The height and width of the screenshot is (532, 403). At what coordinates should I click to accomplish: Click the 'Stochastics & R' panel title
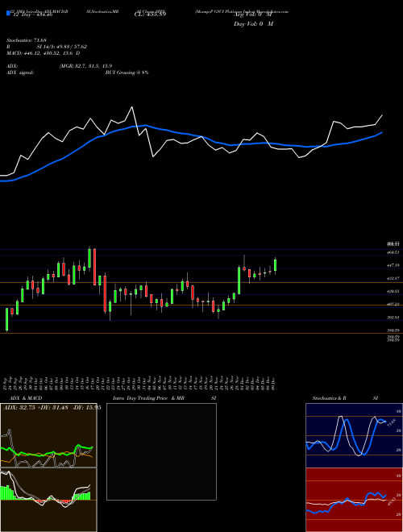coord(329,398)
